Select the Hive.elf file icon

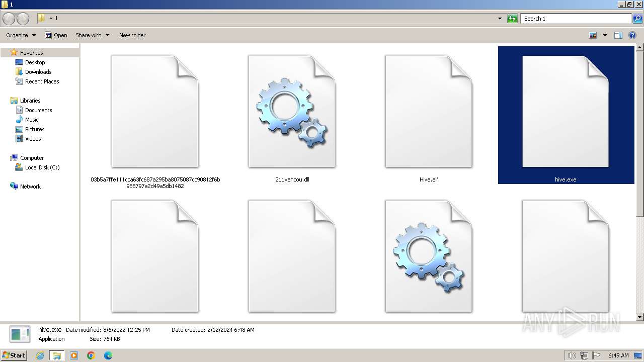click(x=429, y=112)
